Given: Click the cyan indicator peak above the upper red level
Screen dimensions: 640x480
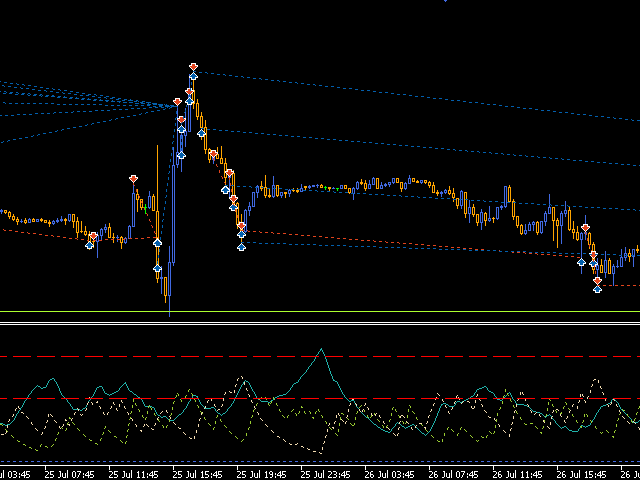Looking at the screenshot, I should click(322, 350).
